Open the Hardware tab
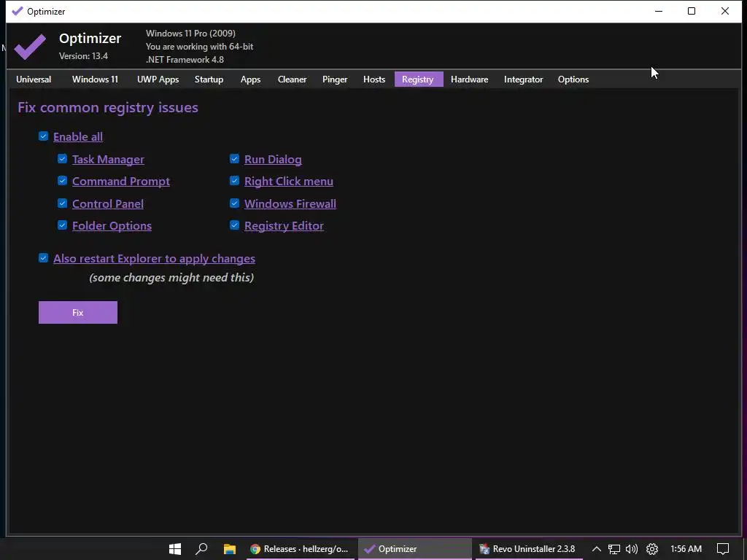The width and height of the screenshot is (747, 560). pos(469,79)
